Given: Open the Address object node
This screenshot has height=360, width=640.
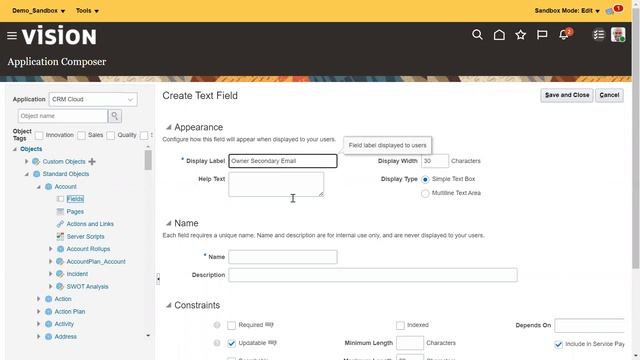Looking at the screenshot, I should point(65,337).
